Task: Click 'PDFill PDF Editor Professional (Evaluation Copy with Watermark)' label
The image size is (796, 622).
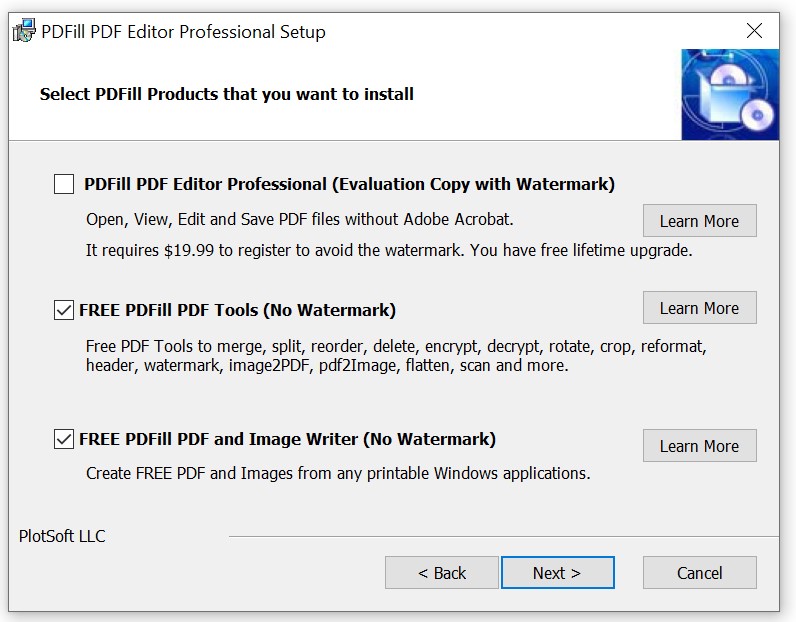Action: 349,184
